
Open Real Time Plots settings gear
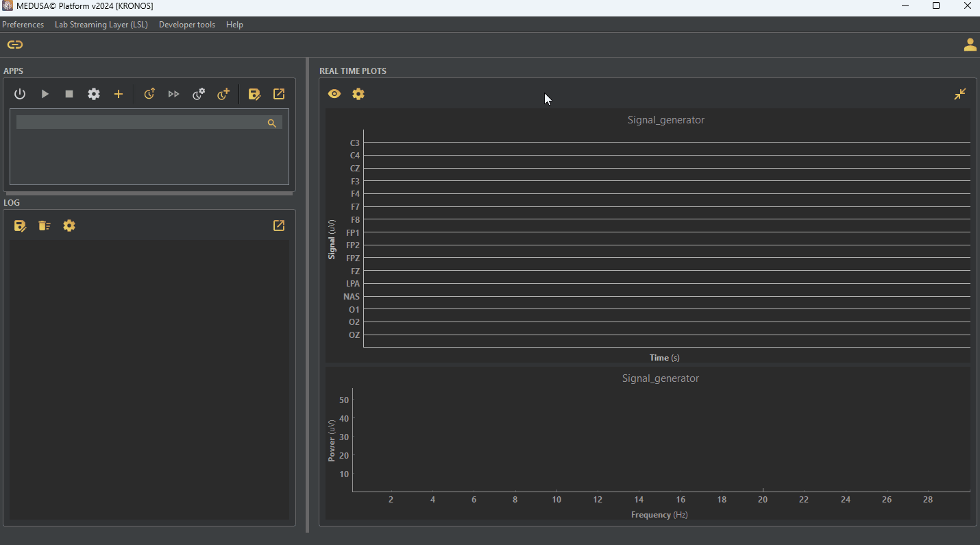pyautogui.click(x=358, y=94)
